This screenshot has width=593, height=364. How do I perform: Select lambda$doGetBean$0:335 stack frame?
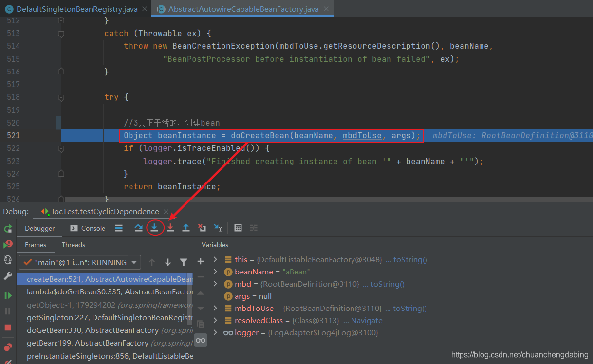pos(105,292)
